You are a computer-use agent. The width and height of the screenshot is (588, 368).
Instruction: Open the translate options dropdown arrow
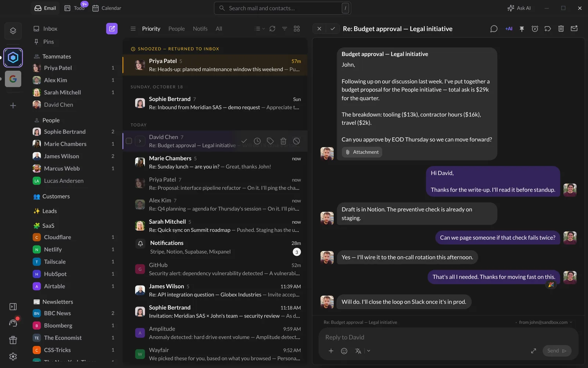coord(369,351)
